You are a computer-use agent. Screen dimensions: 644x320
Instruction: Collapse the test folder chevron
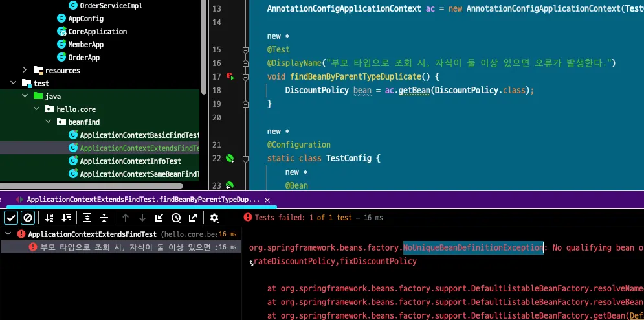click(x=14, y=83)
